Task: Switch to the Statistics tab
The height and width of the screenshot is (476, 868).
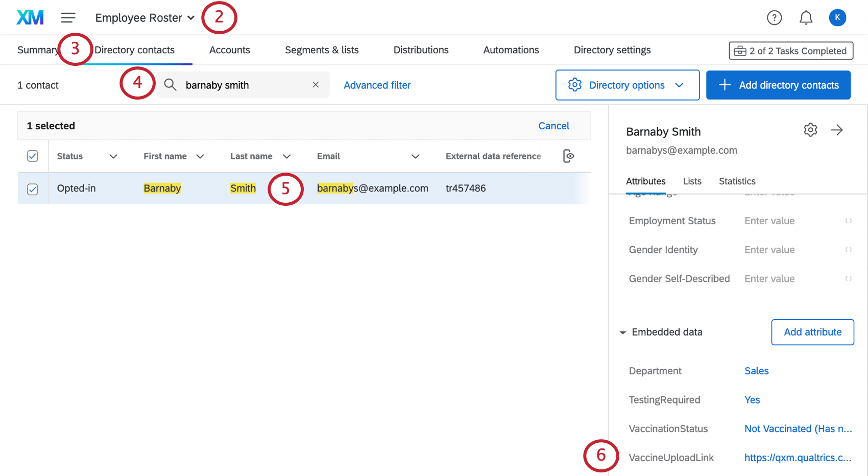Action: (x=737, y=181)
